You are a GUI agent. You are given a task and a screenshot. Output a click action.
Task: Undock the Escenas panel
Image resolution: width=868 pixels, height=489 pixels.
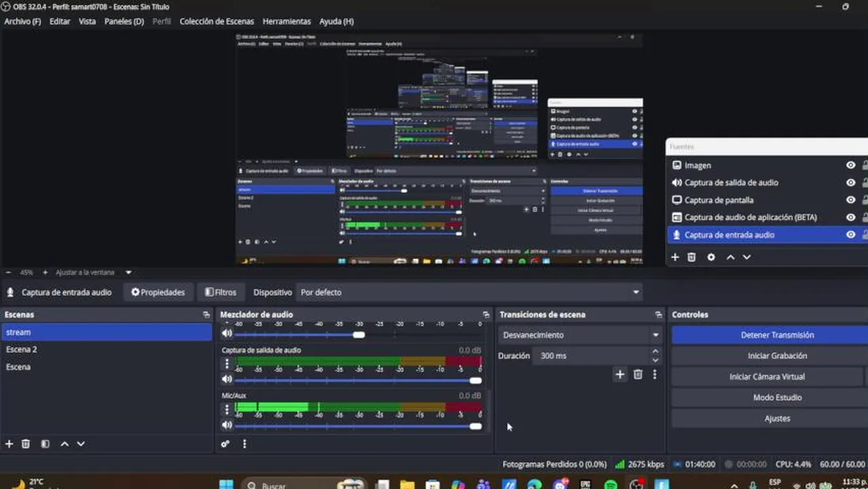click(x=206, y=314)
